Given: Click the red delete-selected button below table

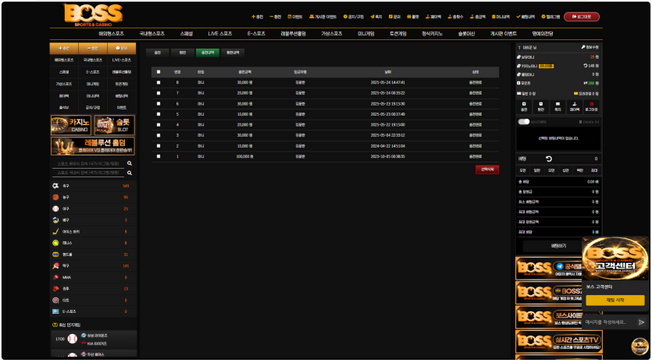Looking at the screenshot, I should coord(487,170).
